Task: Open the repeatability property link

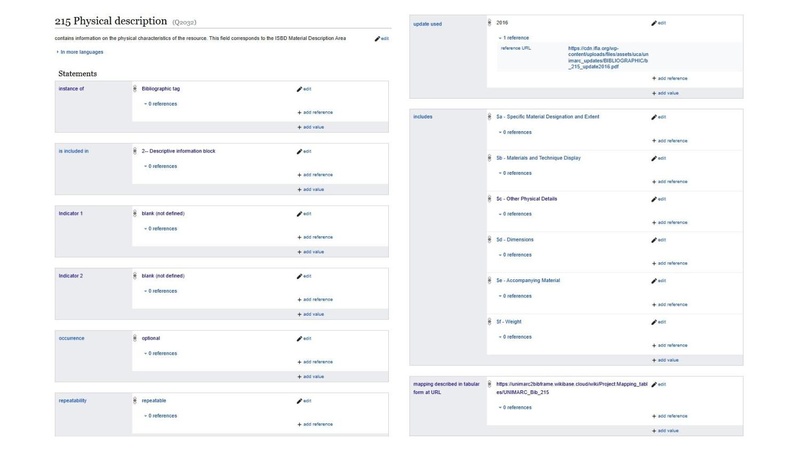Action: [72, 401]
